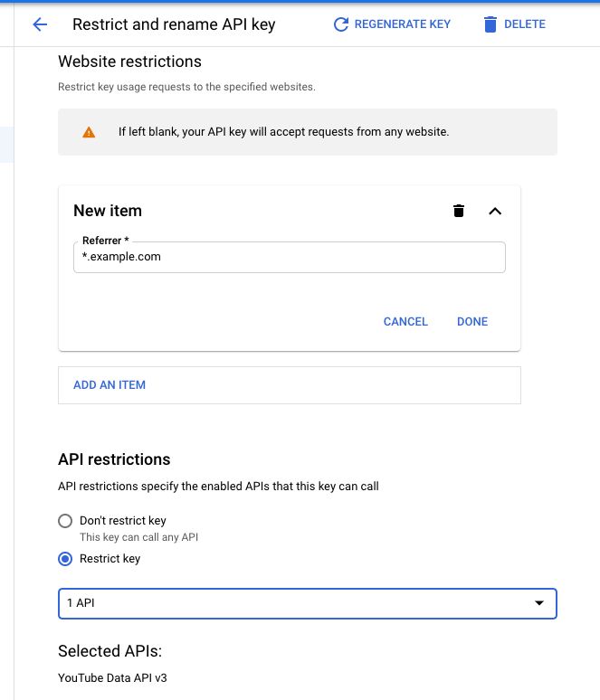Viewport: 600px width, 700px height.
Task: Go back using the left arrow icon
Action: coord(40,24)
